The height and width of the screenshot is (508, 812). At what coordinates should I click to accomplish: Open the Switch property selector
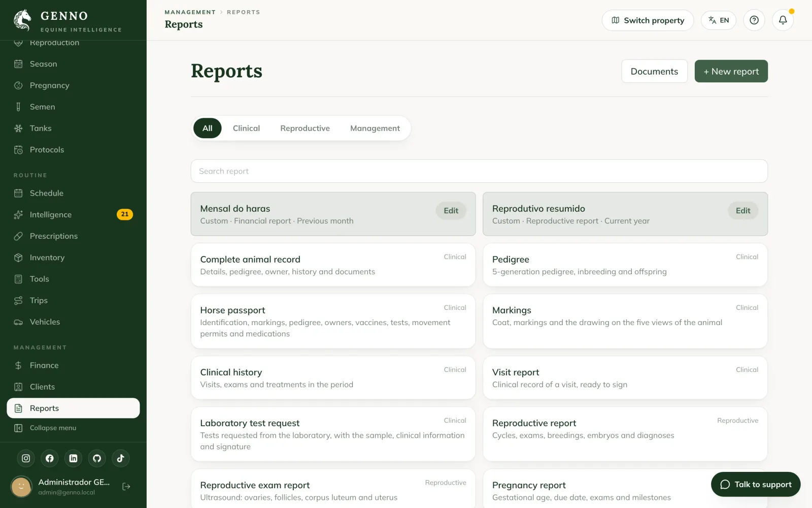[x=648, y=20]
